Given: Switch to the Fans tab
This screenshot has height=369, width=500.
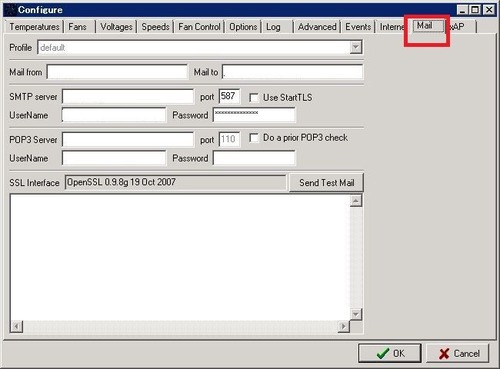Looking at the screenshot, I should click(x=78, y=27).
